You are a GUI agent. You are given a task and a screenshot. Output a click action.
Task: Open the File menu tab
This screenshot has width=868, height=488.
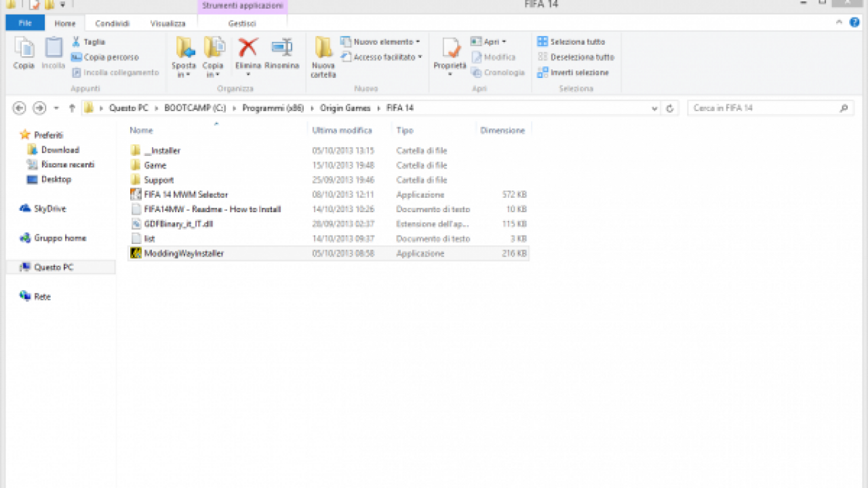coord(25,23)
